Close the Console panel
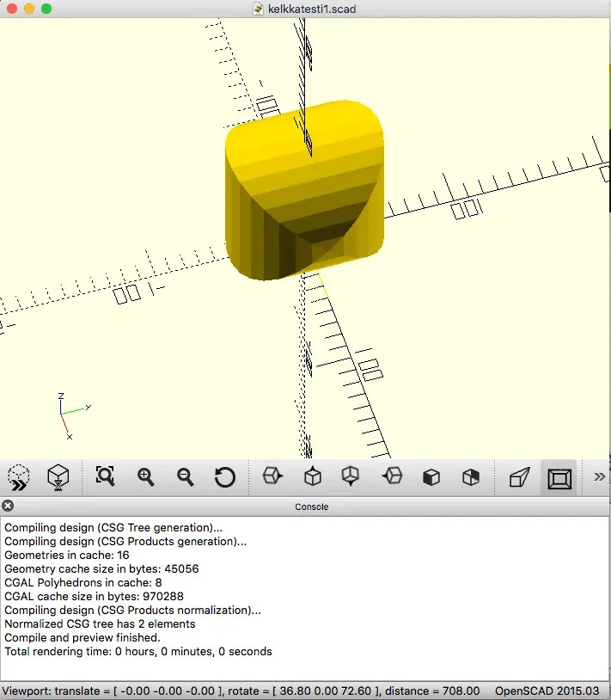611x700 pixels. [x=8, y=506]
